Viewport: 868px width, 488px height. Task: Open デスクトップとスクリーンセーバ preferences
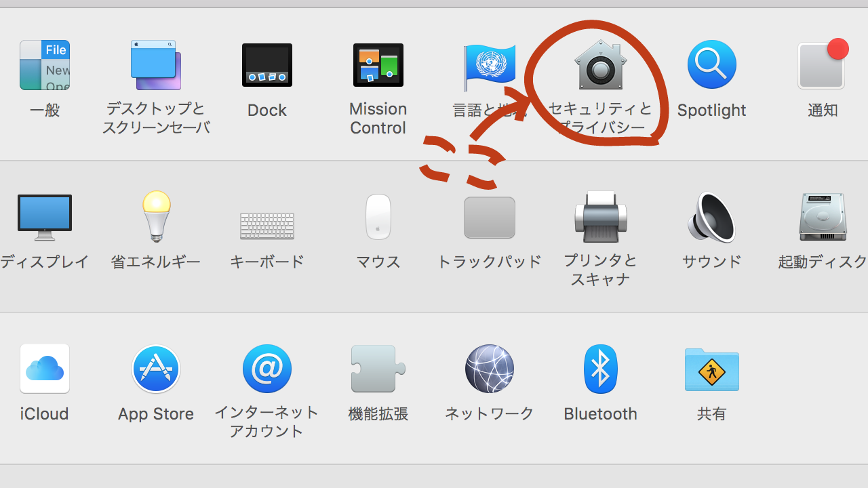point(156,65)
